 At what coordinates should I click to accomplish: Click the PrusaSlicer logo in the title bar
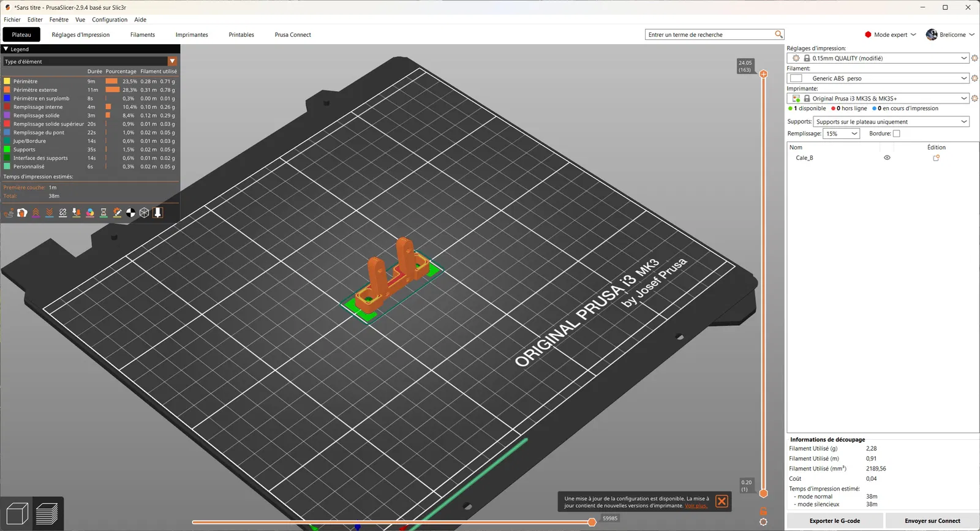[7, 7]
